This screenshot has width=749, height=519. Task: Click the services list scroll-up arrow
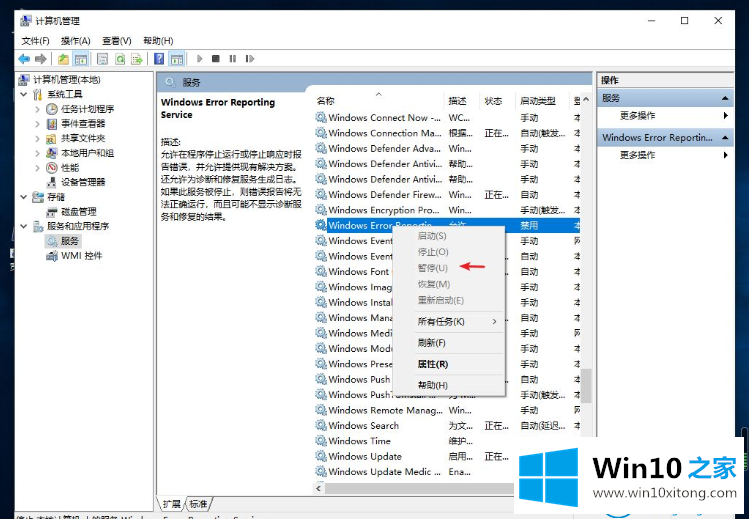point(586,99)
